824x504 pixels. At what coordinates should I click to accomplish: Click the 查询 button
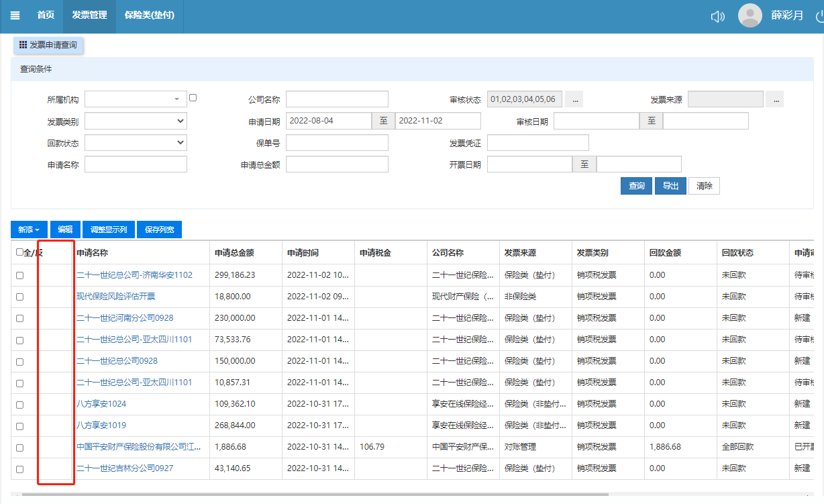click(636, 186)
